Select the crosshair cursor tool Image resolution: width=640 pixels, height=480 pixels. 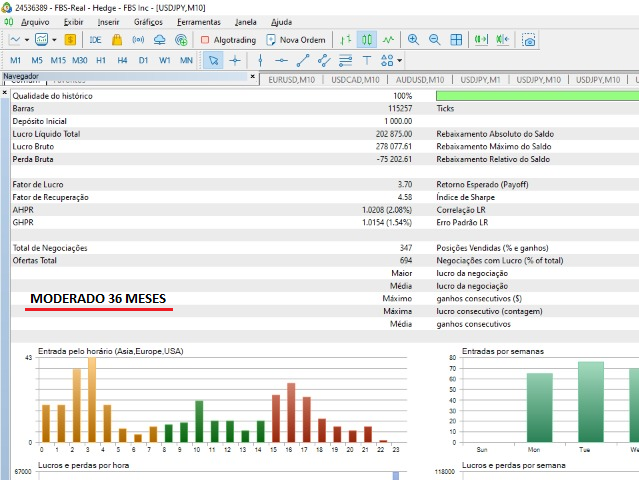[235, 60]
